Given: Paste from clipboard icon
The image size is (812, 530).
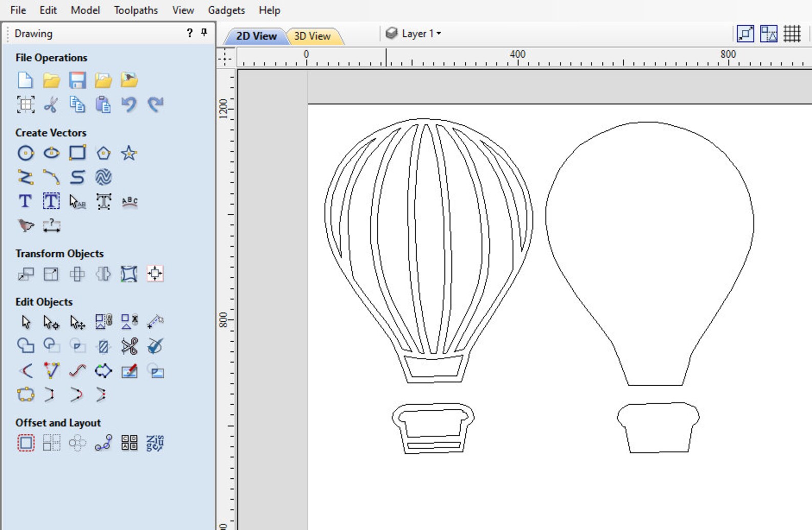Looking at the screenshot, I should [103, 104].
